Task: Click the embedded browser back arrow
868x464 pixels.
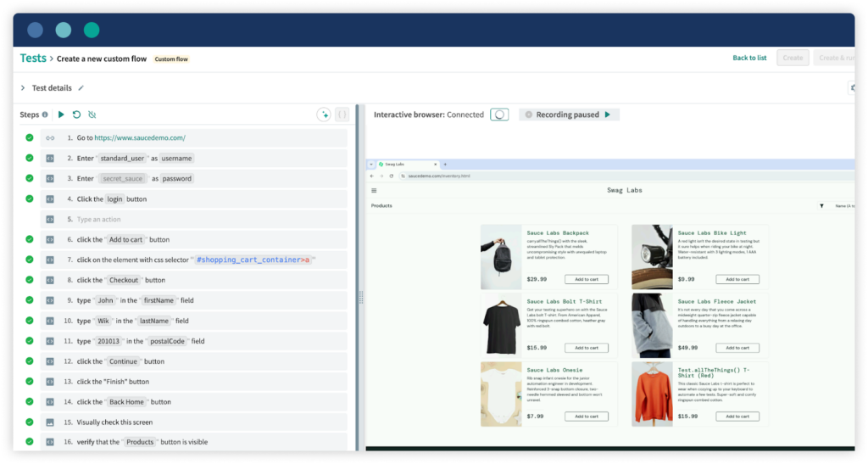Action: [372, 176]
